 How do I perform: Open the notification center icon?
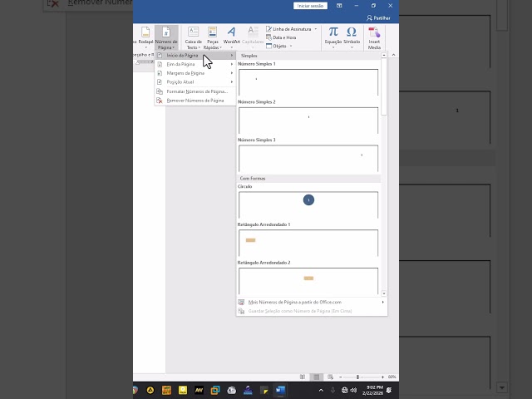tap(389, 390)
